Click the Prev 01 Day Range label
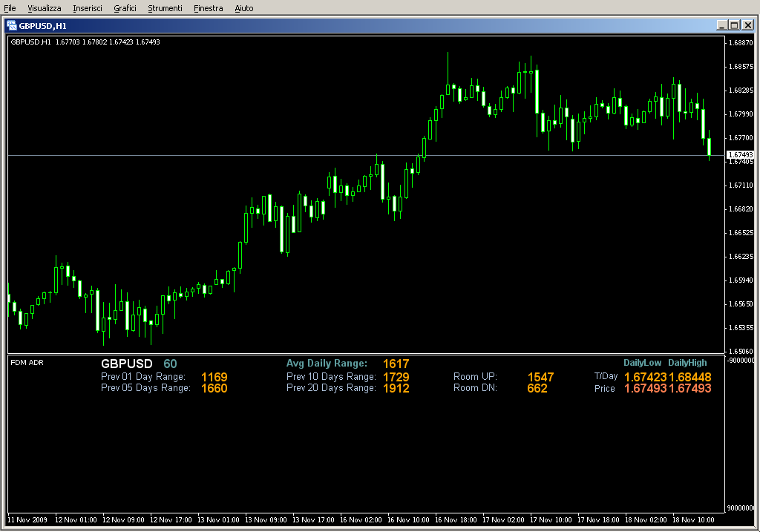Screen dimensions: 760x532 coord(143,376)
